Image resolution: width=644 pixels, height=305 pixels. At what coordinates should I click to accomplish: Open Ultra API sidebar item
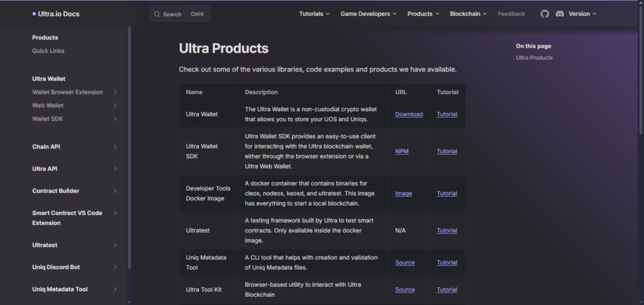pos(45,169)
